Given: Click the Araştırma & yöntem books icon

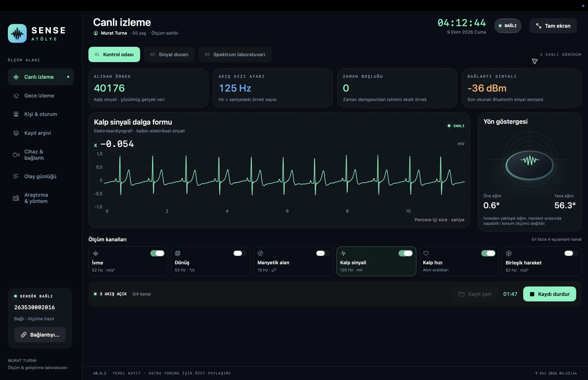Looking at the screenshot, I should tap(16, 198).
